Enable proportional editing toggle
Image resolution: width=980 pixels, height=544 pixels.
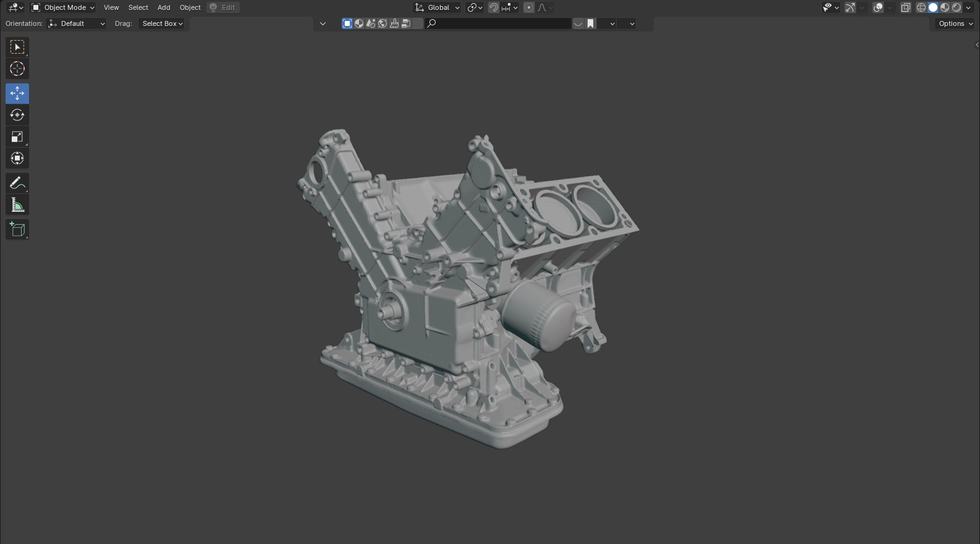click(529, 7)
